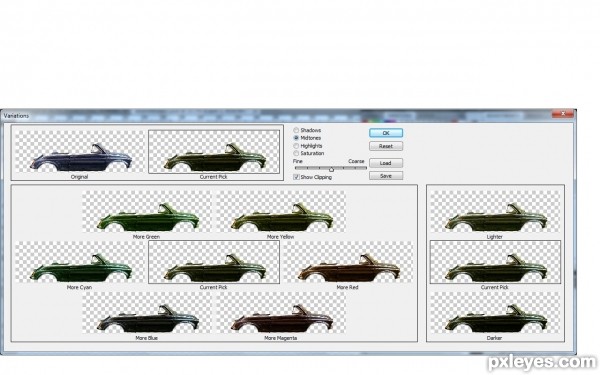Click the Fine/Coarse slider handle

click(x=331, y=169)
